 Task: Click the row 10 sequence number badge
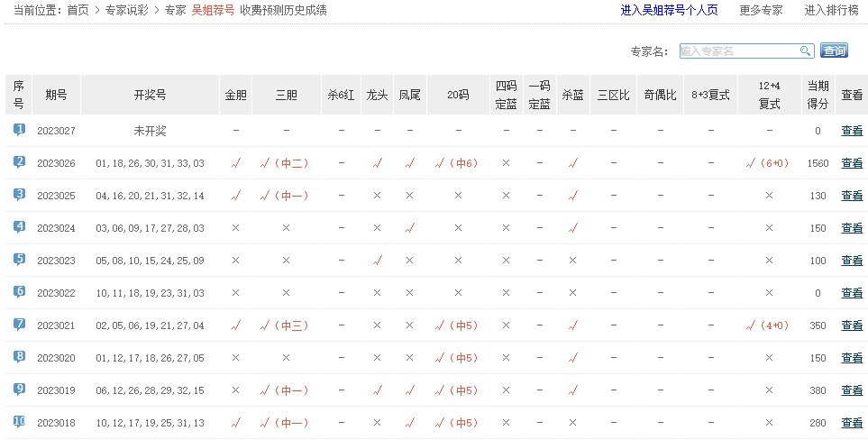pos(19,422)
